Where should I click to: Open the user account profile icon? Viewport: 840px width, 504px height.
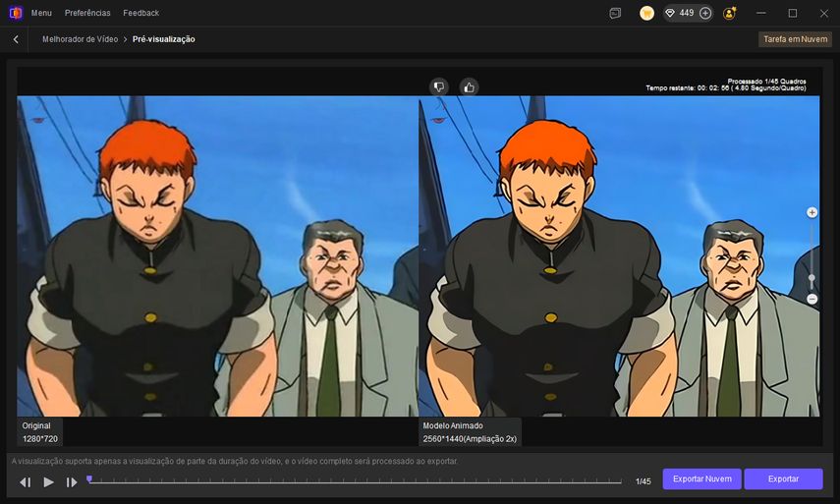click(729, 14)
